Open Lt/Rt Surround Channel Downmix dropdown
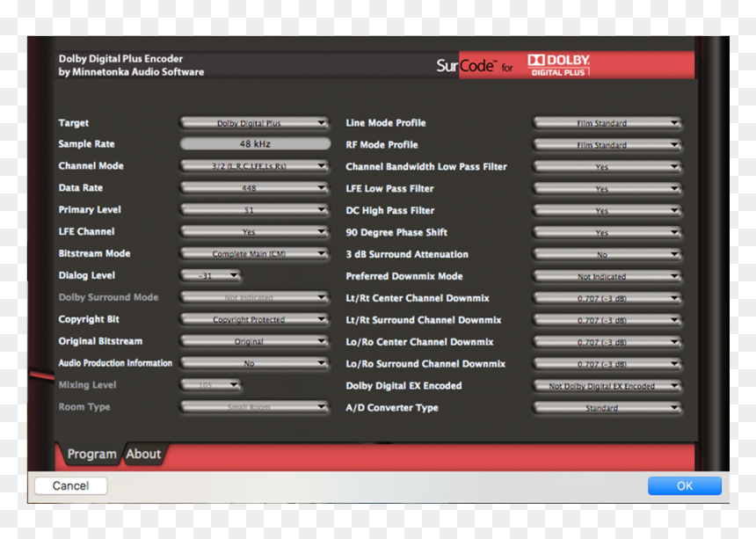 607,321
